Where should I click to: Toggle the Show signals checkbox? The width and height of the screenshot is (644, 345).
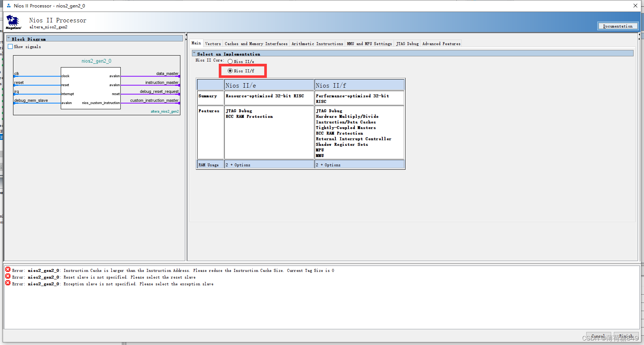point(10,46)
